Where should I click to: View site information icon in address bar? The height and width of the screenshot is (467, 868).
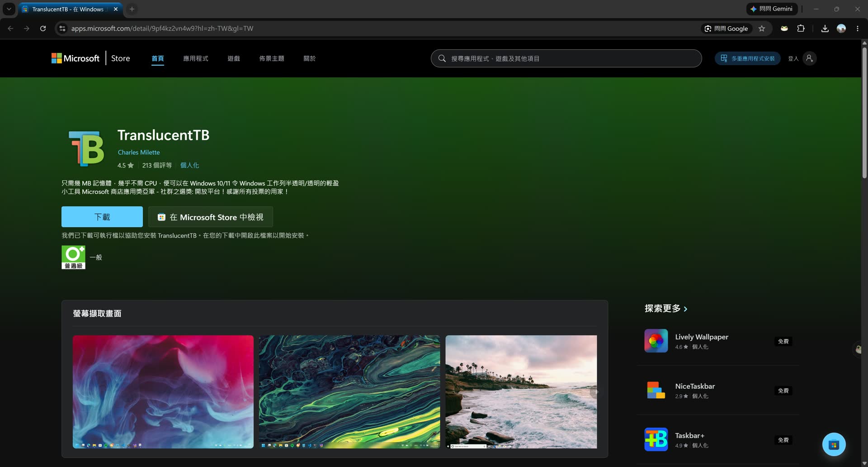[62, 29]
